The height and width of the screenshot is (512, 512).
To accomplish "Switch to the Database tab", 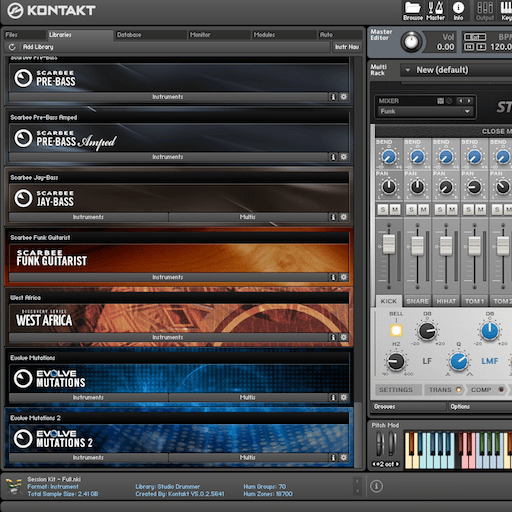I will click(151, 35).
